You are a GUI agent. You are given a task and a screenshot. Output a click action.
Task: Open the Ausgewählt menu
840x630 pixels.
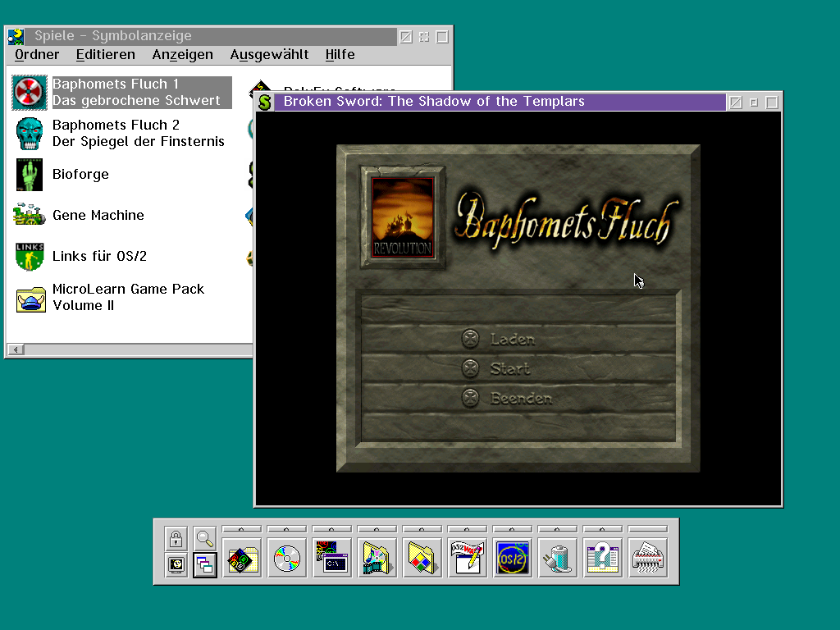[269, 55]
